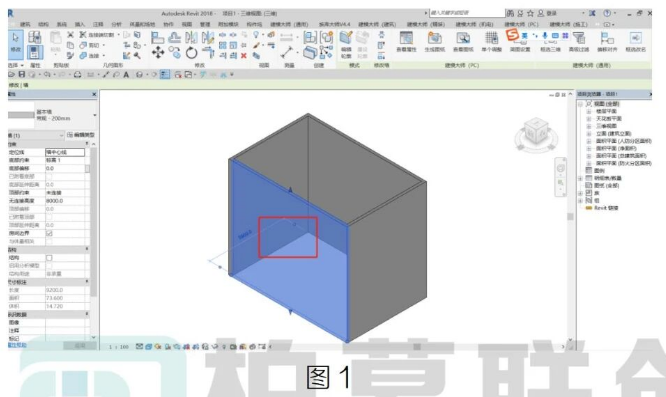The width and height of the screenshot is (666, 397).
Task: Open the 建筑 ribbon tab
Action: [25, 25]
